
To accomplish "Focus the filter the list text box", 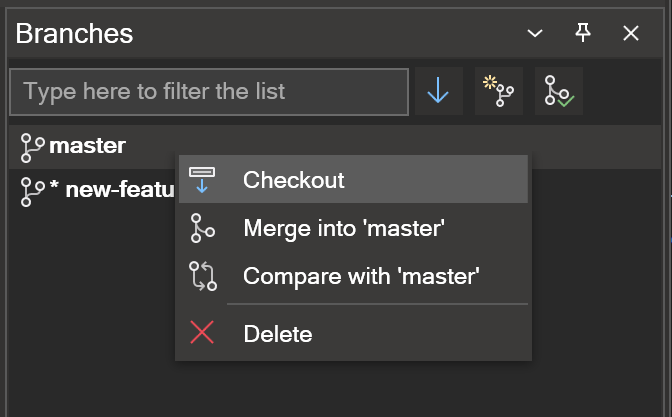I will point(209,92).
